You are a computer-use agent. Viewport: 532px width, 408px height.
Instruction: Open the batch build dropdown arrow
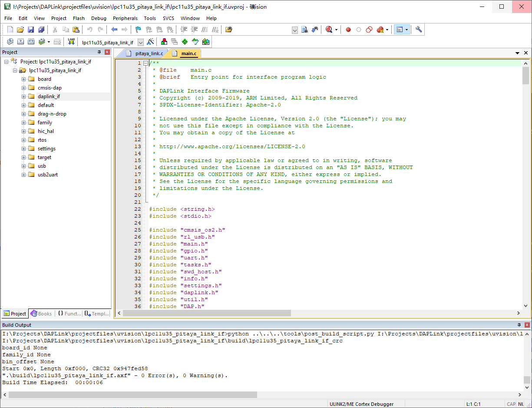[49, 42]
